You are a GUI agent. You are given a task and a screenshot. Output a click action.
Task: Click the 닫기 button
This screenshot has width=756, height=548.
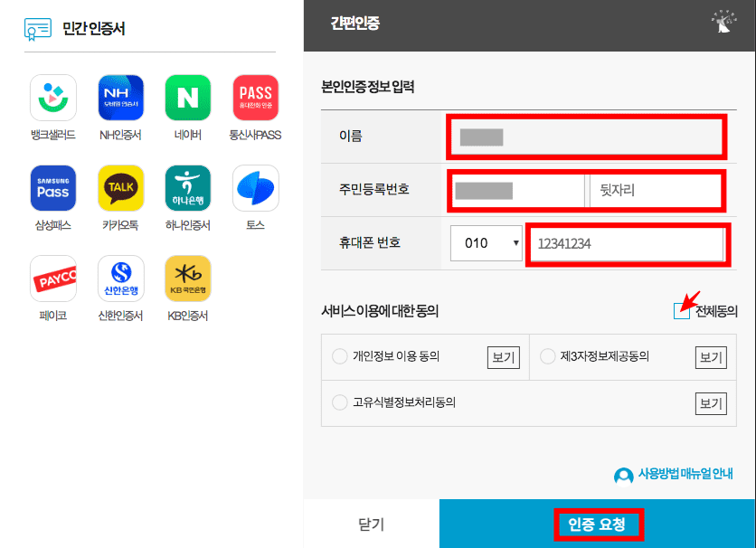[x=372, y=524]
